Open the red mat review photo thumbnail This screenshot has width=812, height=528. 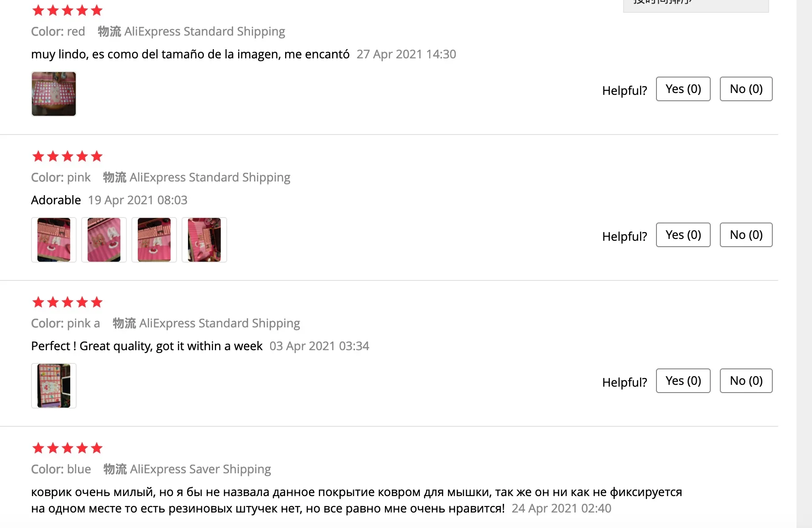click(54, 94)
